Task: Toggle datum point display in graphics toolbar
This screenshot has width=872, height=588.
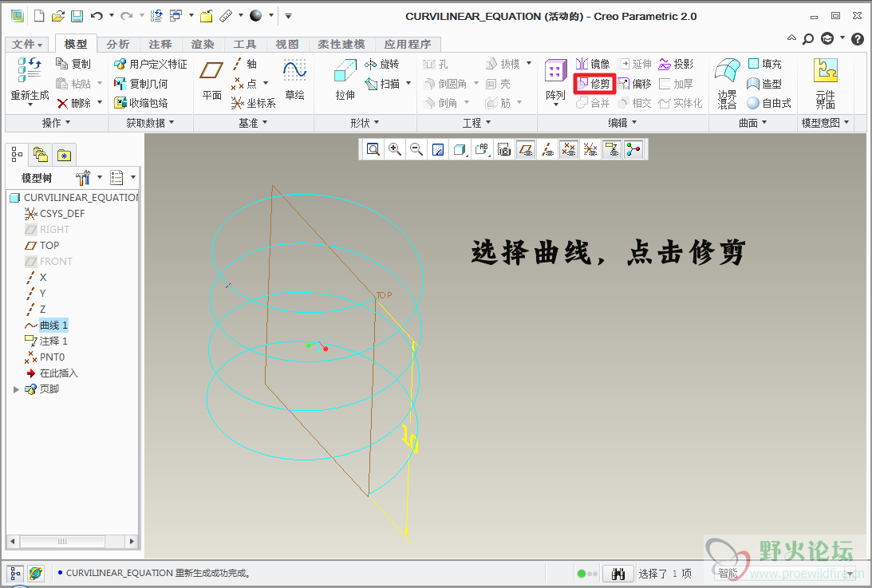Action: click(x=568, y=149)
